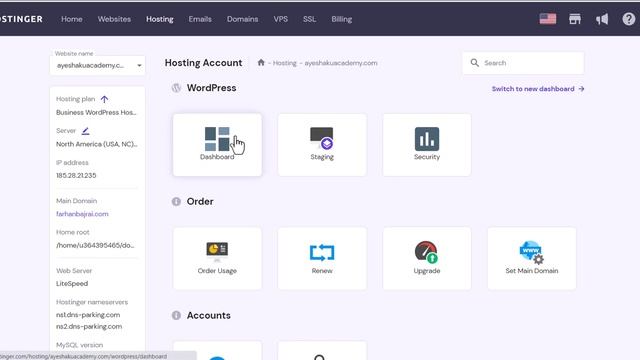The width and height of the screenshot is (640, 360).
Task: Click Hosting in the breadcrumb
Action: click(x=284, y=63)
